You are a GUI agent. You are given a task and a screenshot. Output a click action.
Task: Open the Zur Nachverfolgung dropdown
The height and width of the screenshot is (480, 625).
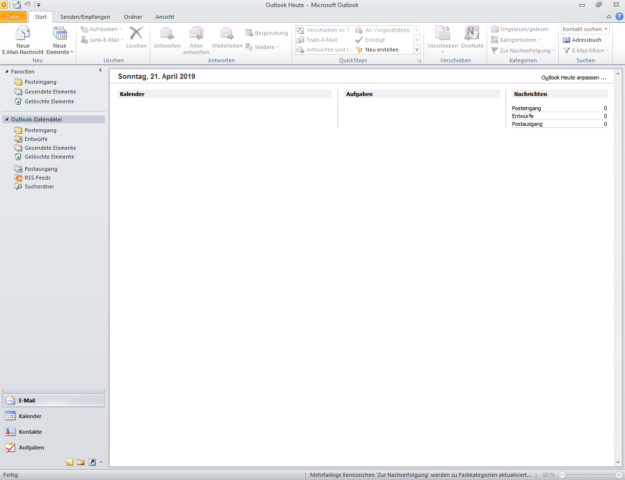(x=523, y=51)
